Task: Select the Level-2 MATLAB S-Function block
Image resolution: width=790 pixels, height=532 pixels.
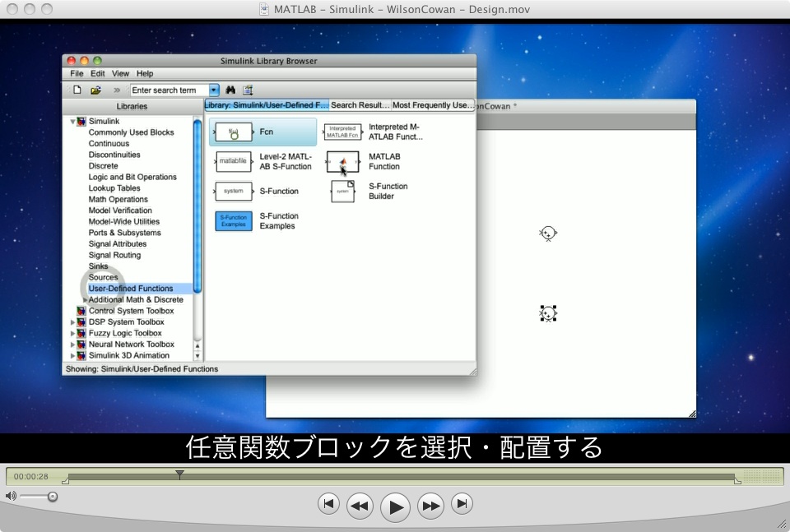Action: click(x=234, y=161)
